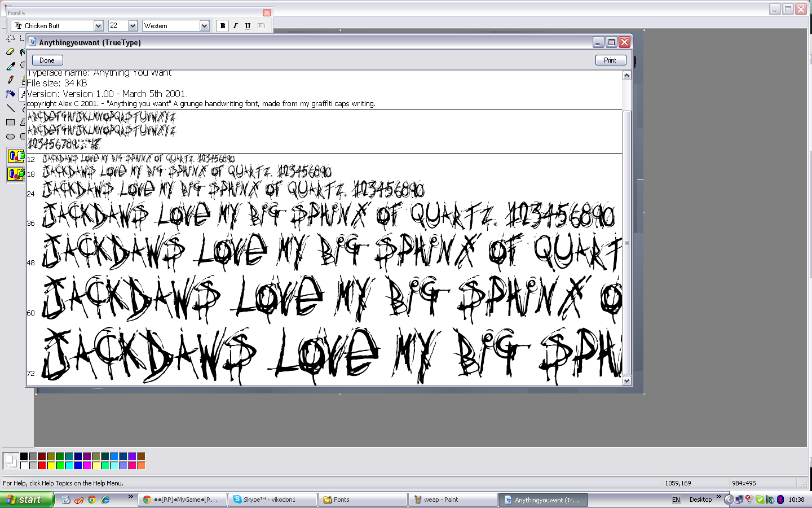Image resolution: width=812 pixels, height=508 pixels.
Task: Click the TrueType icon in the Anythingyouwant title bar
Action: pyautogui.click(x=33, y=42)
